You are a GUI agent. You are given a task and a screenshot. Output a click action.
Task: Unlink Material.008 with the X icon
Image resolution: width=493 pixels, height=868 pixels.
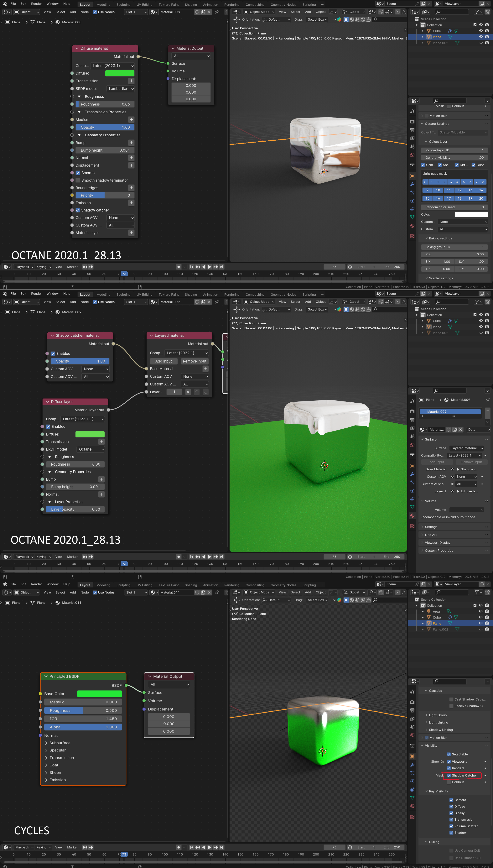209,12
